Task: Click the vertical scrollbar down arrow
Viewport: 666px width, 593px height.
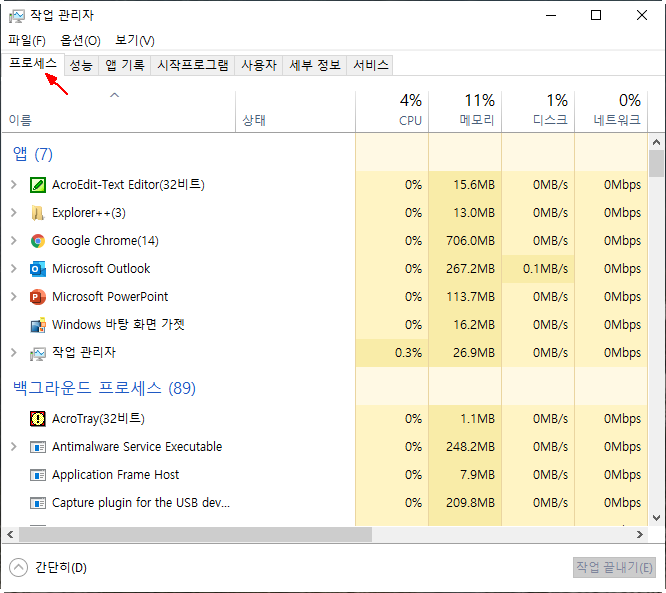Action: (656, 518)
